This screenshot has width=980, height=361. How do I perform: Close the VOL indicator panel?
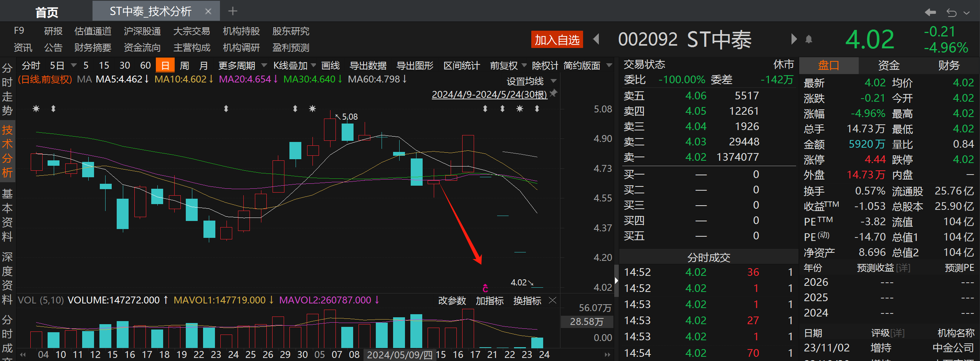point(552,300)
